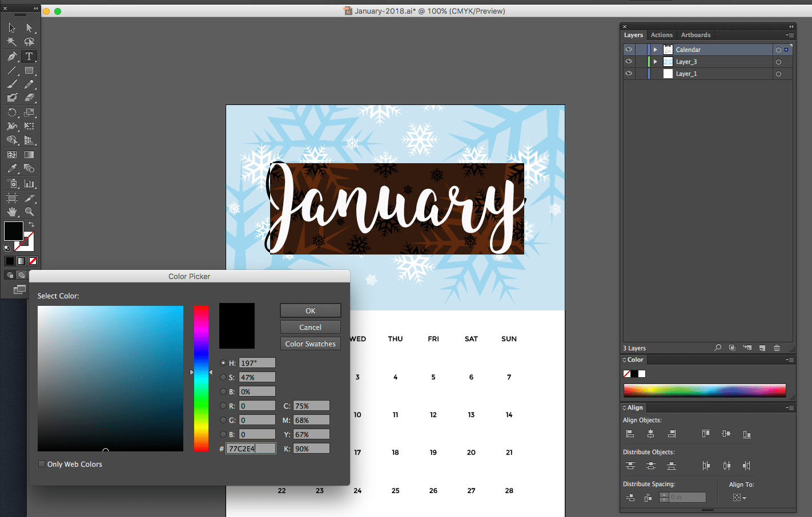Enable Only Web Colors checkbox
This screenshot has height=517, width=812.
click(42, 464)
